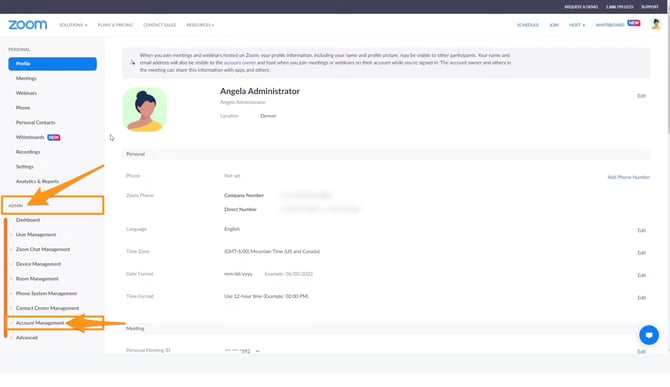670x387 pixels.
Task: Click the 'Angela Administrator' name heading
Action: coord(260,91)
